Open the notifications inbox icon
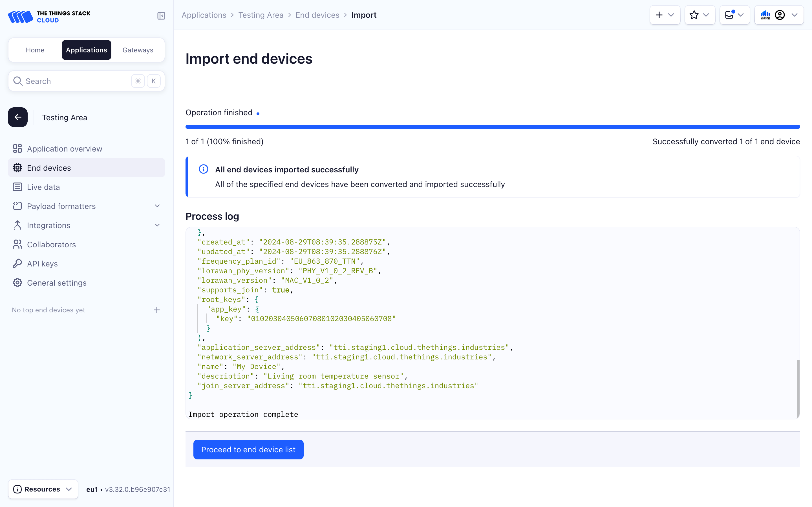 (734, 15)
